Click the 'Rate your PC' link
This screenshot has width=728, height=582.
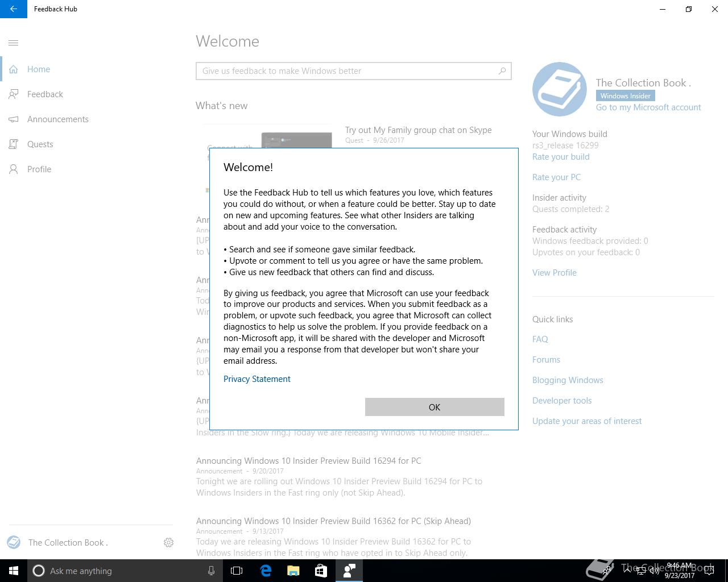[x=556, y=177]
